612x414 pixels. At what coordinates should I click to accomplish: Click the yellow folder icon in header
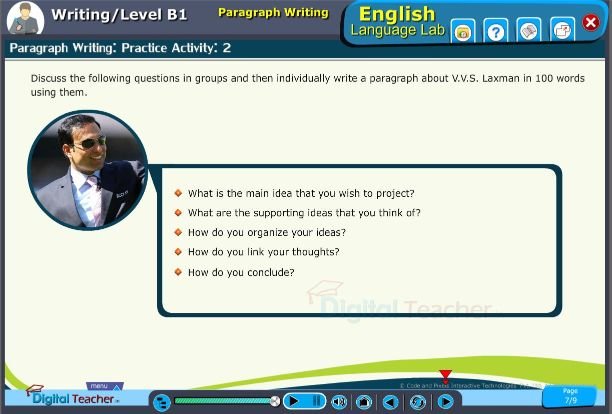462,32
